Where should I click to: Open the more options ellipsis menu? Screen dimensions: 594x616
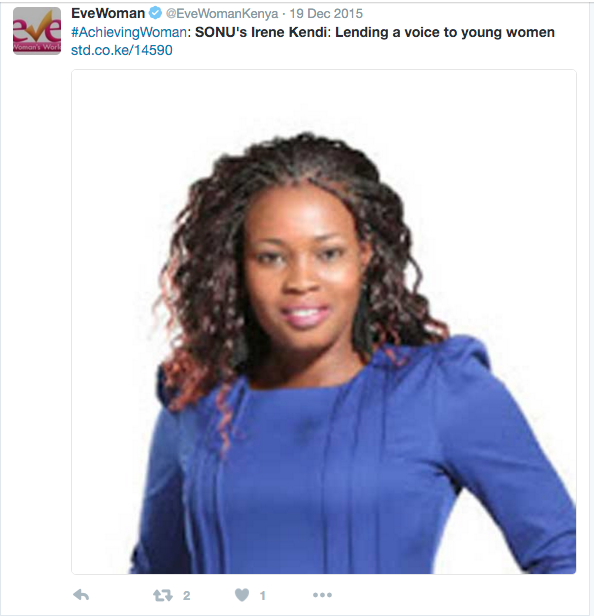click(x=323, y=595)
